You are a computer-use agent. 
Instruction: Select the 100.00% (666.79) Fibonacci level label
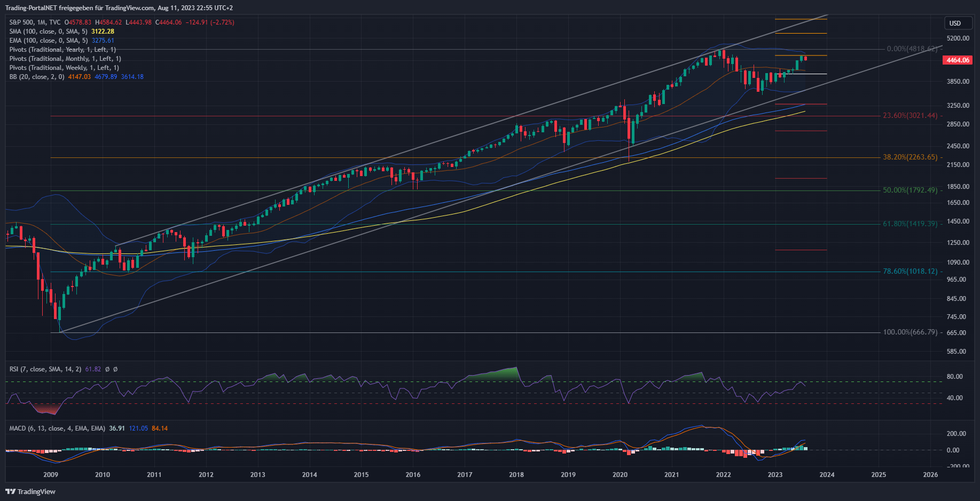click(910, 332)
